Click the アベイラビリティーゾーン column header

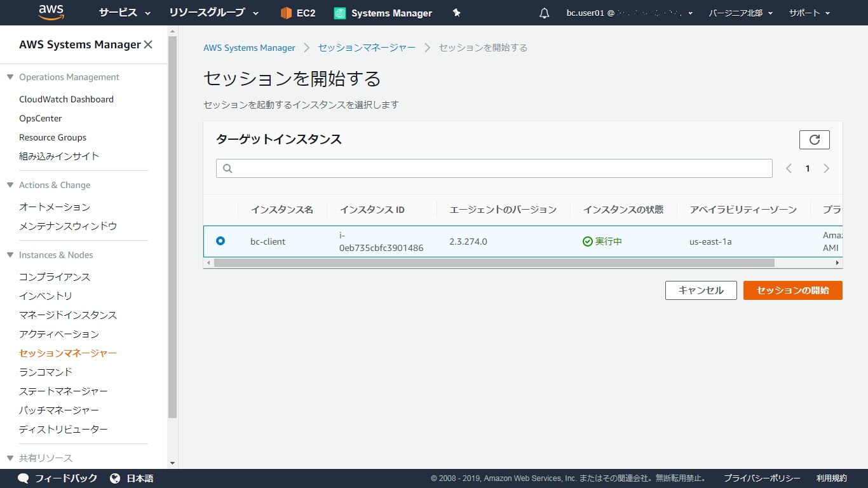pos(743,210)
